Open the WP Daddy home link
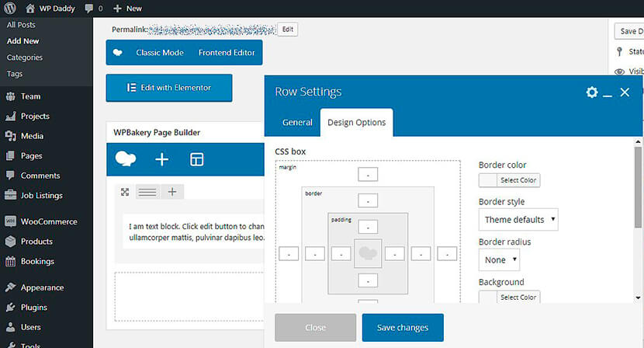The height and width of the screenshot is (348, 644). coord(50,9)
